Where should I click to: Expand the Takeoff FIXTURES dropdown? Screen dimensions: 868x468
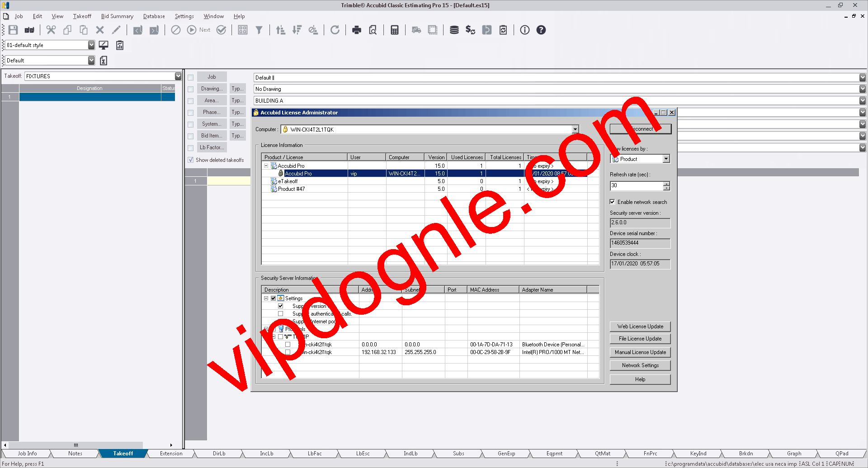tap(178, 76)
